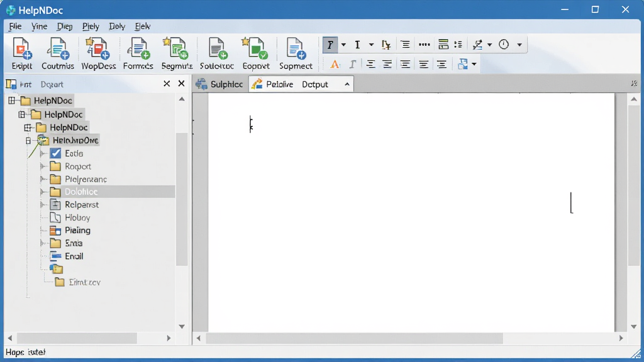The width and height of the screenshot is (644, 362).
Task: Click the dotted line separator icon
Action: pyautogui.click(x=425, y=45)
